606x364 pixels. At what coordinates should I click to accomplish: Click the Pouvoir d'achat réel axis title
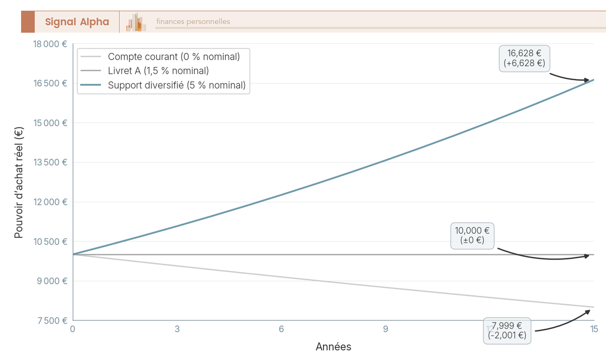click(x=19, y=182)
